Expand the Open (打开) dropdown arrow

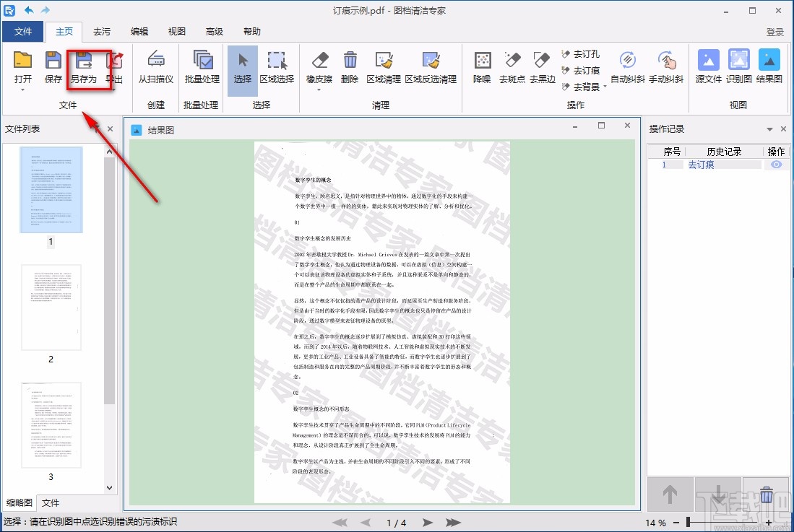click(x=23, y=90)
